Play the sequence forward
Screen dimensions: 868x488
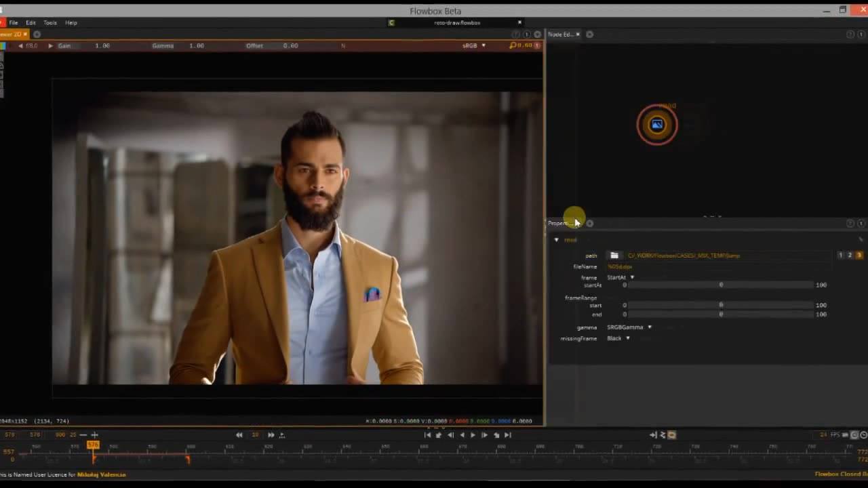[x=473, y=435]
